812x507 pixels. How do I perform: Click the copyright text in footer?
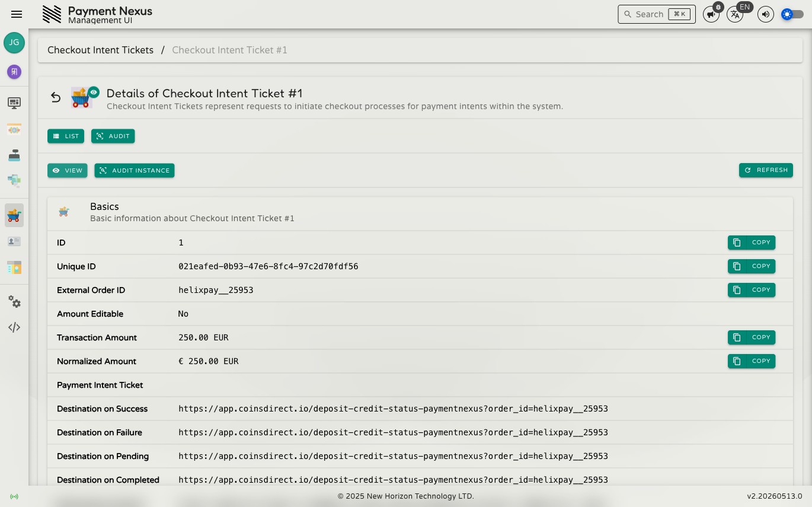click(406, 496)
